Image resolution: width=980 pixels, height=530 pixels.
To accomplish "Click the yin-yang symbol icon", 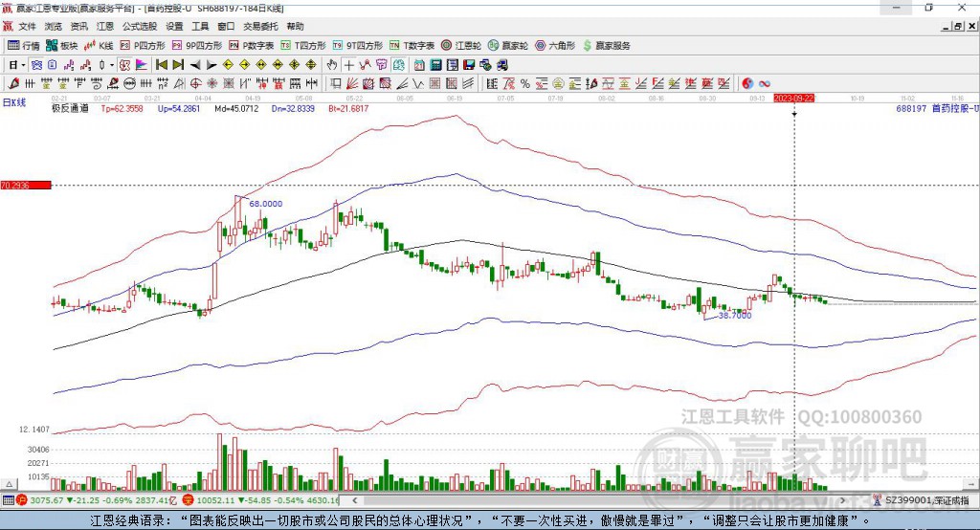I will coord(747,84).
